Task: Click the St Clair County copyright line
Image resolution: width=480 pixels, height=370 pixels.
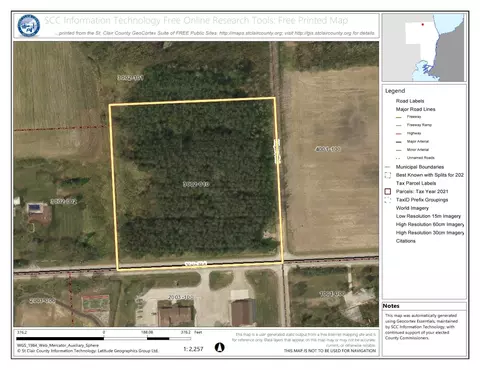Action: pos(88,351)
